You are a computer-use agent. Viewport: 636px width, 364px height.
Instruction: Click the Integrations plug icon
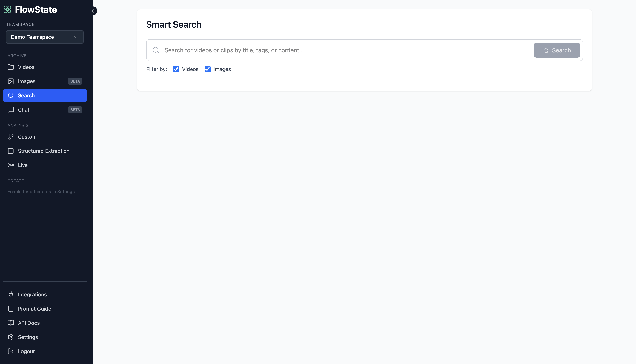click(11, 294)
